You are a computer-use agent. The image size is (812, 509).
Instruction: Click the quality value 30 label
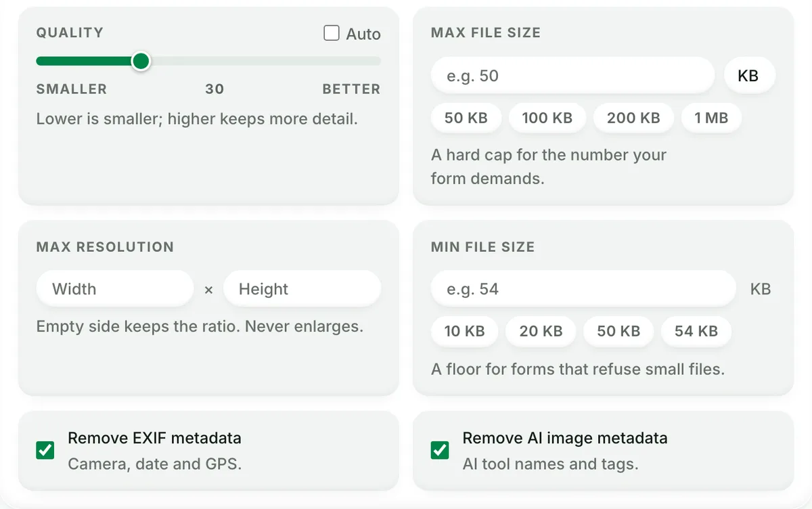pyautogui.click(x=215, y=89)
